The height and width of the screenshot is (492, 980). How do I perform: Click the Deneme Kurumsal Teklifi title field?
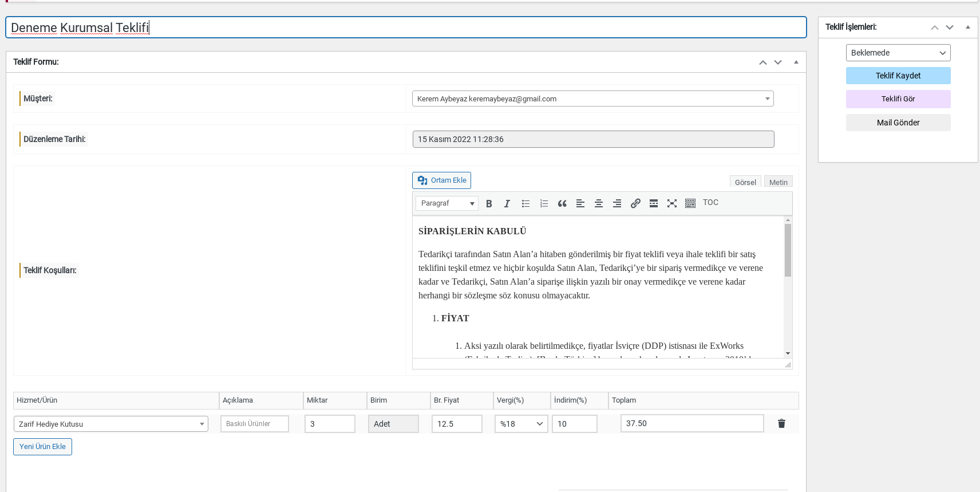click(406, 27)
